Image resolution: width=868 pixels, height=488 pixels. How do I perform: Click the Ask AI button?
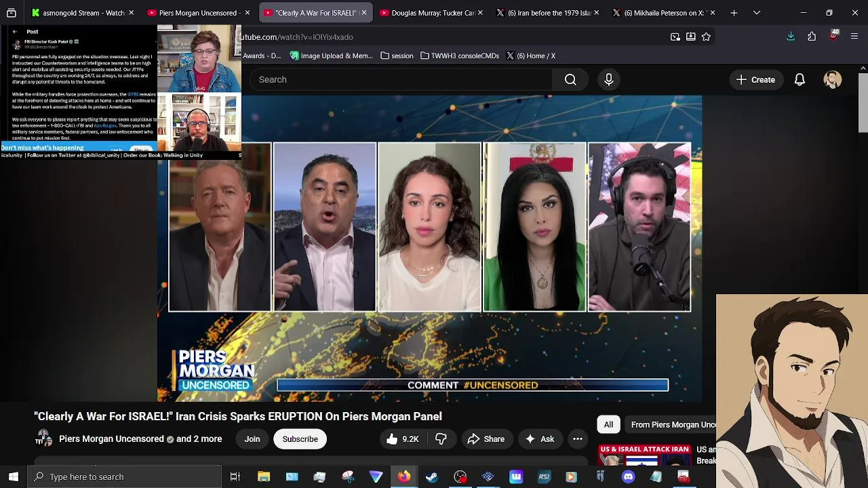(540, 439)
